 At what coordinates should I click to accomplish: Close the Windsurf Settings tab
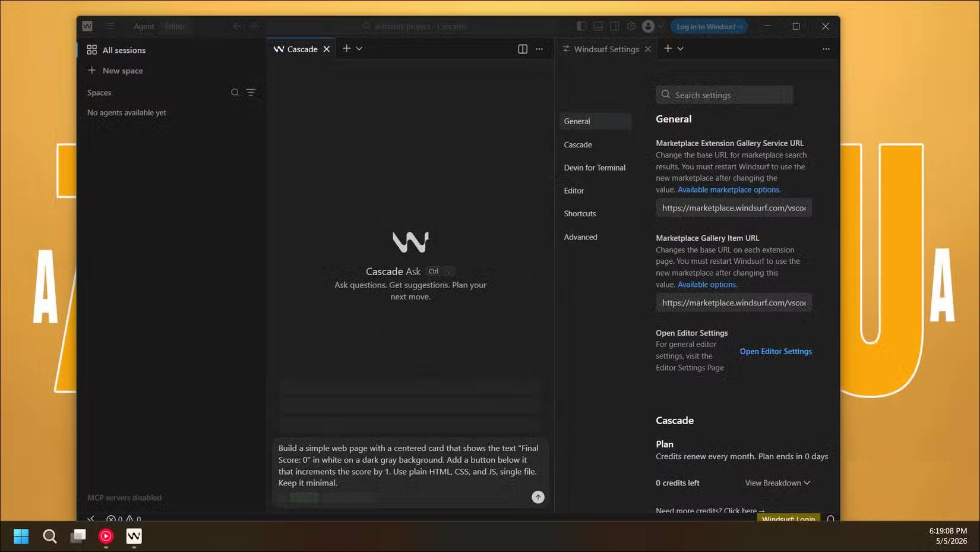coord(648,49)
